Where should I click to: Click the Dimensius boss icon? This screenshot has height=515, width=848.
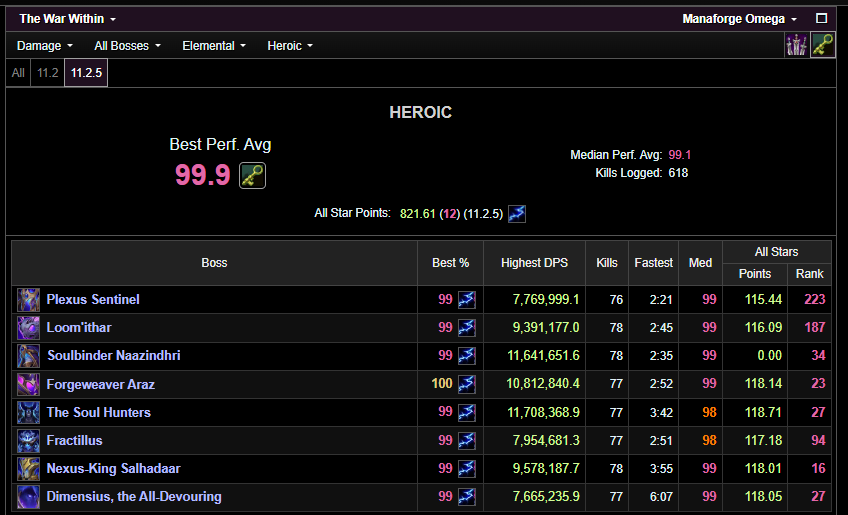[28, 497]
